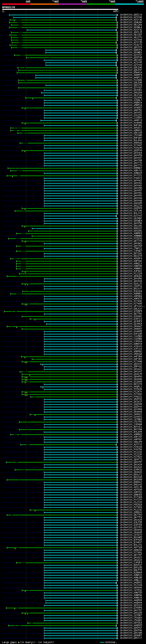Select the UniRef100_P14273 entry
146x644 pixels.
tap(131, 45)
